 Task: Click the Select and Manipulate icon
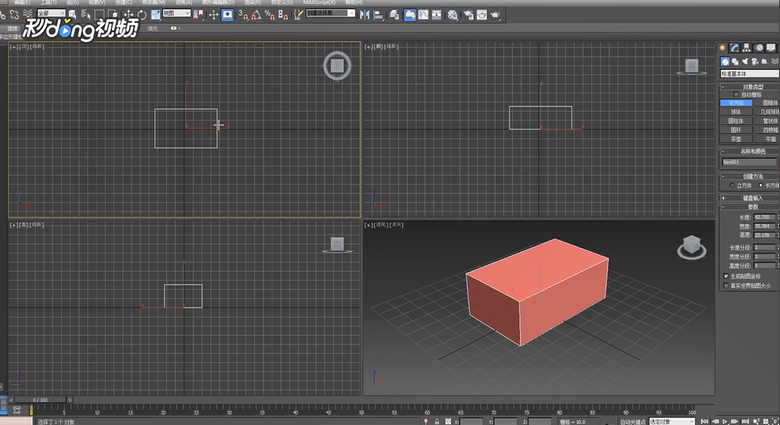click(213, 15)
